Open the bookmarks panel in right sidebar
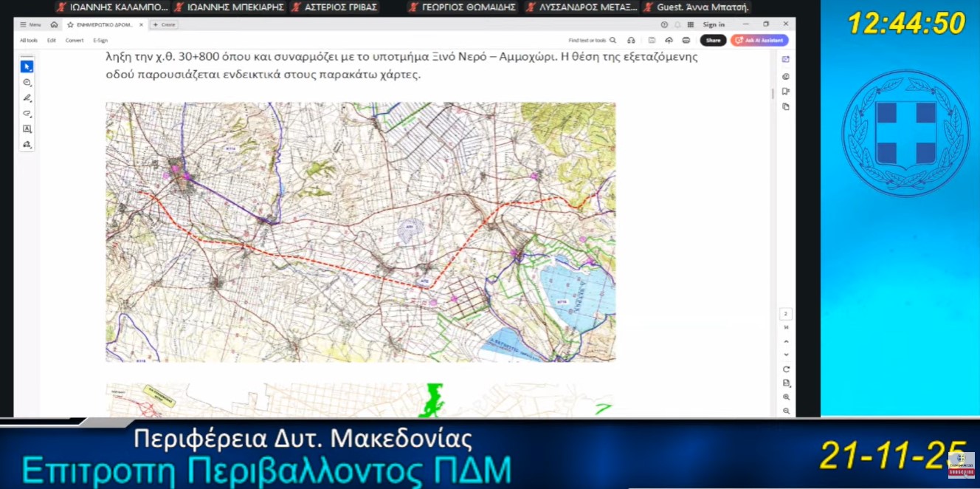This screenshot has width=980, height=489. (785, 92)
